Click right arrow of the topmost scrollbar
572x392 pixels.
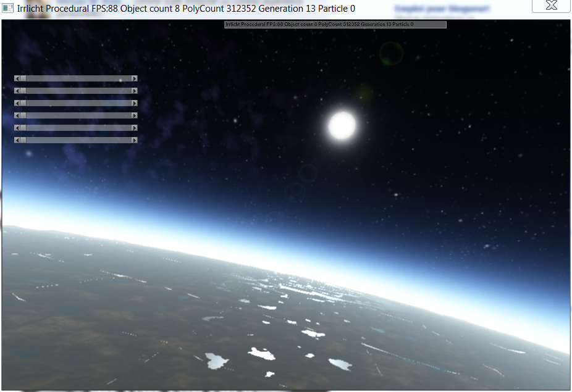click(135, 78)
